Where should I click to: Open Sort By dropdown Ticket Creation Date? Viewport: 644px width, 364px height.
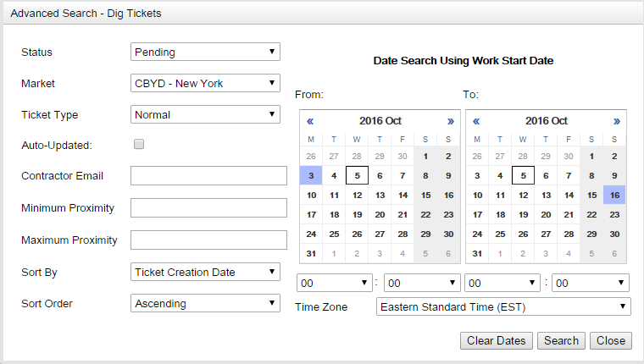pos(205,272)
